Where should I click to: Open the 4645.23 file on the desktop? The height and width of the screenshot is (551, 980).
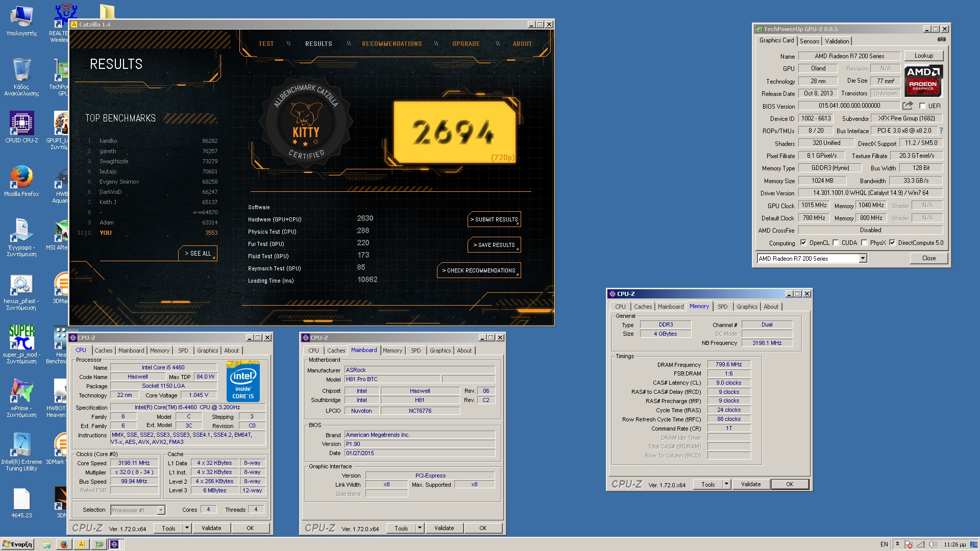[21, 503]
